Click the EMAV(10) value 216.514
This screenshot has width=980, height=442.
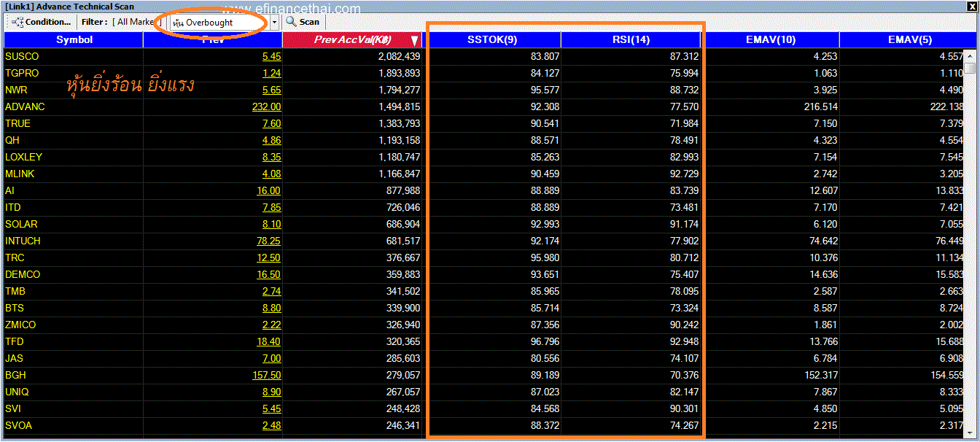click(x=820, y=106)
